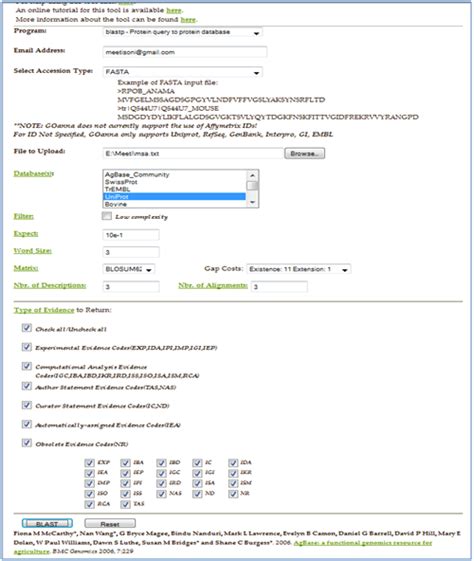Uncheck the EXP evidence code checkbox
This screenshot has height=561, width=474.
tap(89, 463)
